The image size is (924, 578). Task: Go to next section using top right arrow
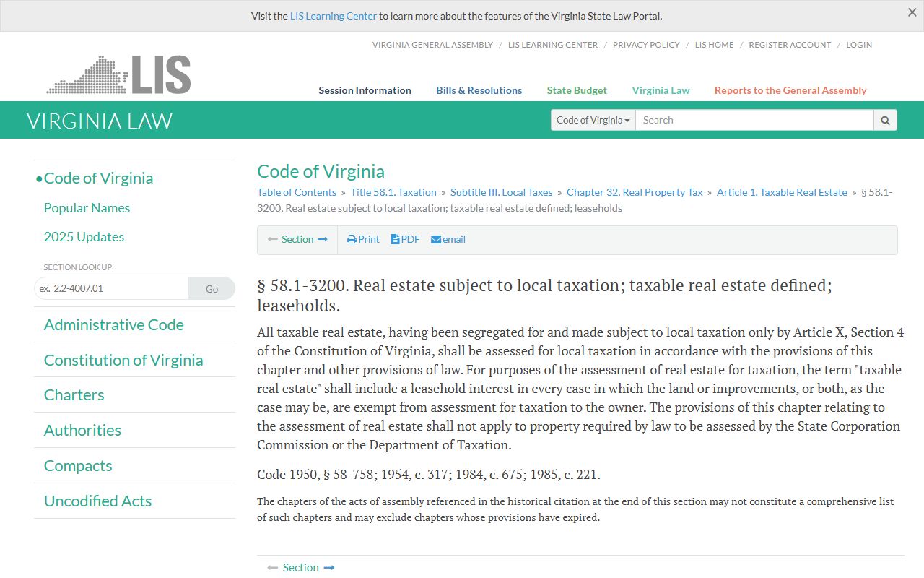[x=323, y=239]
